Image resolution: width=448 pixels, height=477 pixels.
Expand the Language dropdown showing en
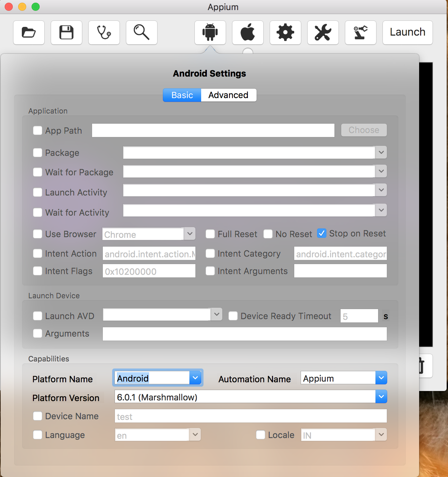195,435
